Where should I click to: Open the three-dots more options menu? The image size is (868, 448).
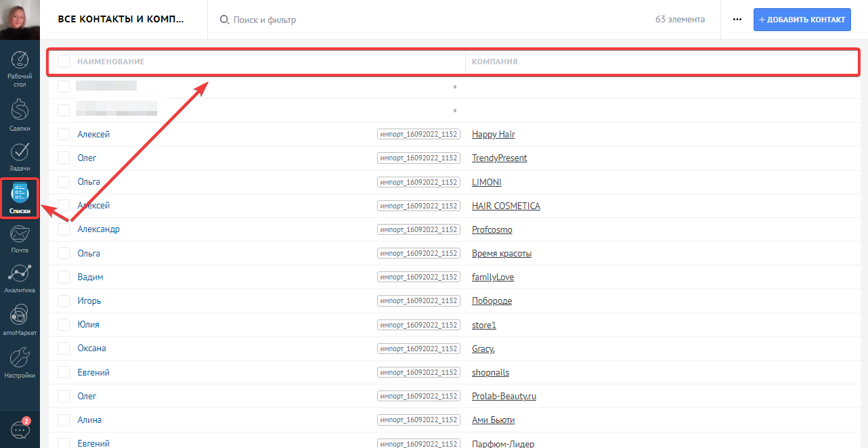point(737,20)
